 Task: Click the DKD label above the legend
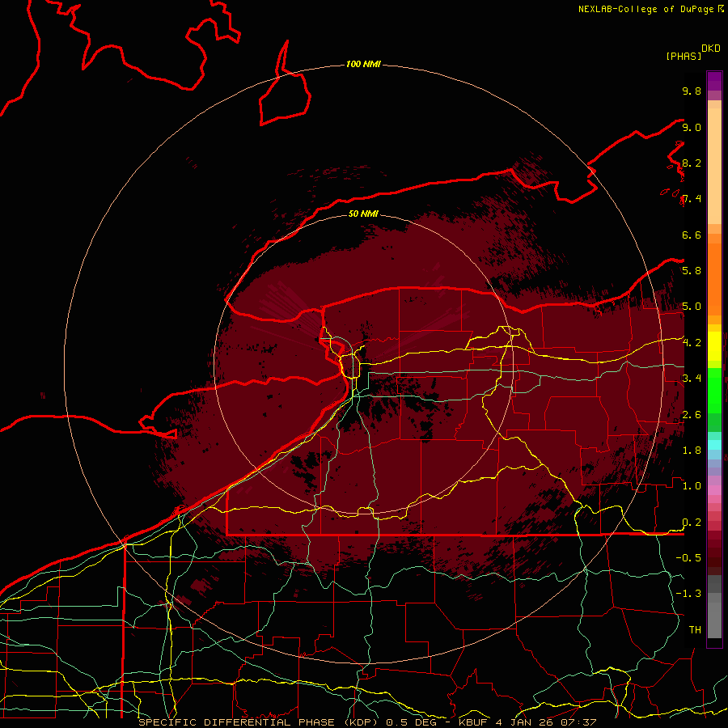click(710, 49)
